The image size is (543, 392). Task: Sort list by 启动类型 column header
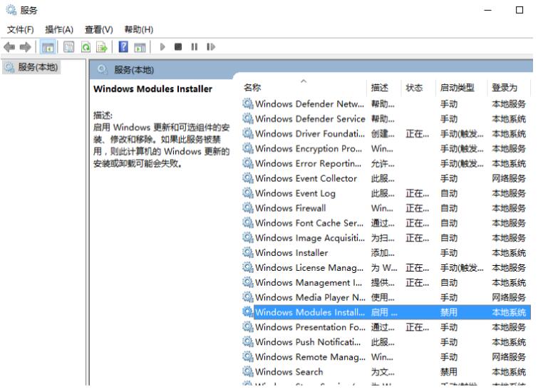[457, 88]
